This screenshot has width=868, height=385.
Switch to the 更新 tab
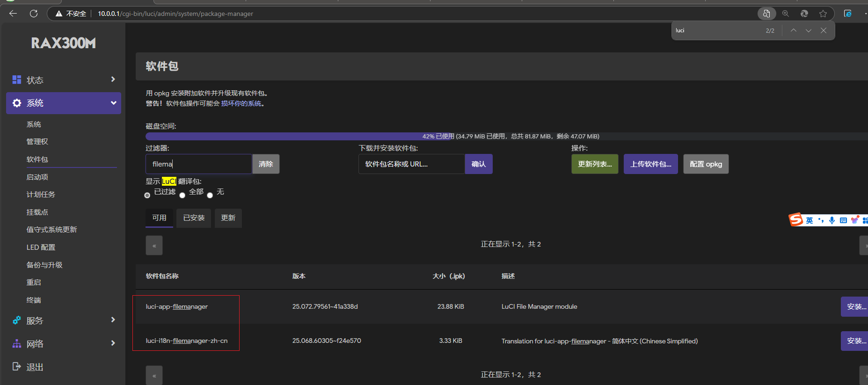click(228, 218)
